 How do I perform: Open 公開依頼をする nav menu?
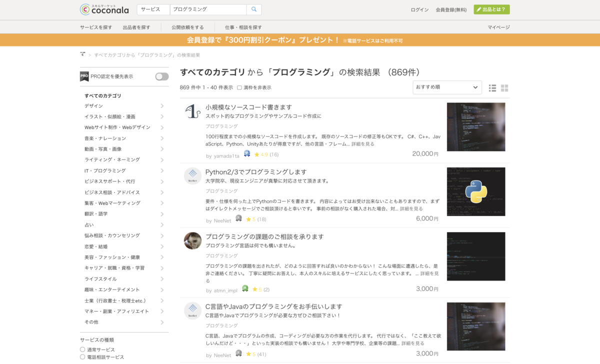pos(187,27)
